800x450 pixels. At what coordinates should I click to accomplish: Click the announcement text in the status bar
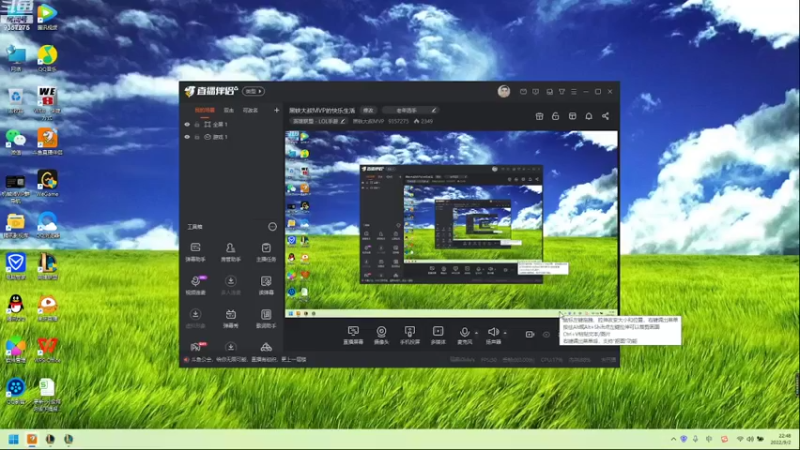pyautogui.click(x=248, y=360)
